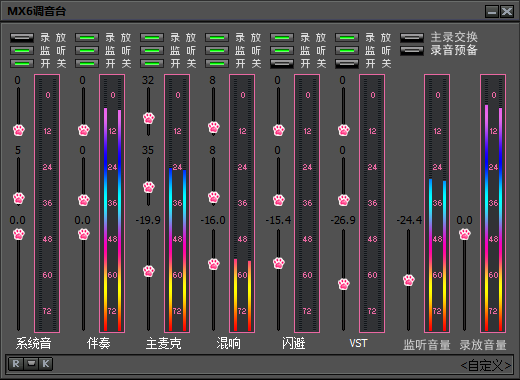Toggle 监听 for the 主麦克 channel
The height and width of the screenshot is (380, 520).
coord(152,51)
